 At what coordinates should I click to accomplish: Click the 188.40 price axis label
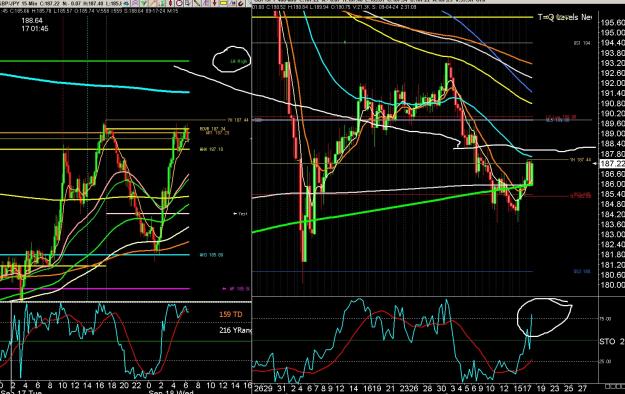(612, 144)
